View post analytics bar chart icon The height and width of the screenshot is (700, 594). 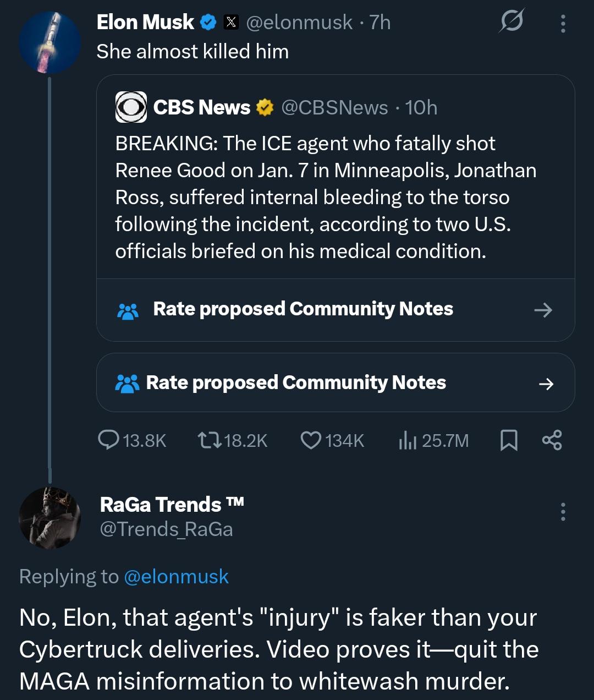coord(407,440)
